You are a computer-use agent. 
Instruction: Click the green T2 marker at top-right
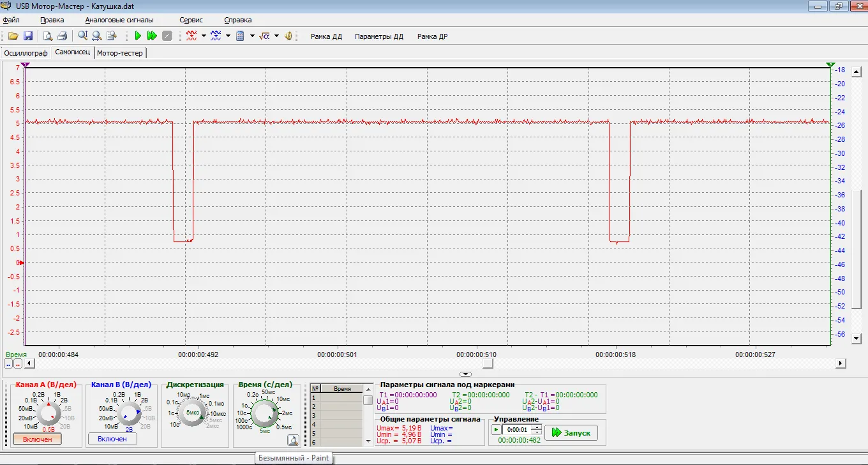[x=830, y=65]
